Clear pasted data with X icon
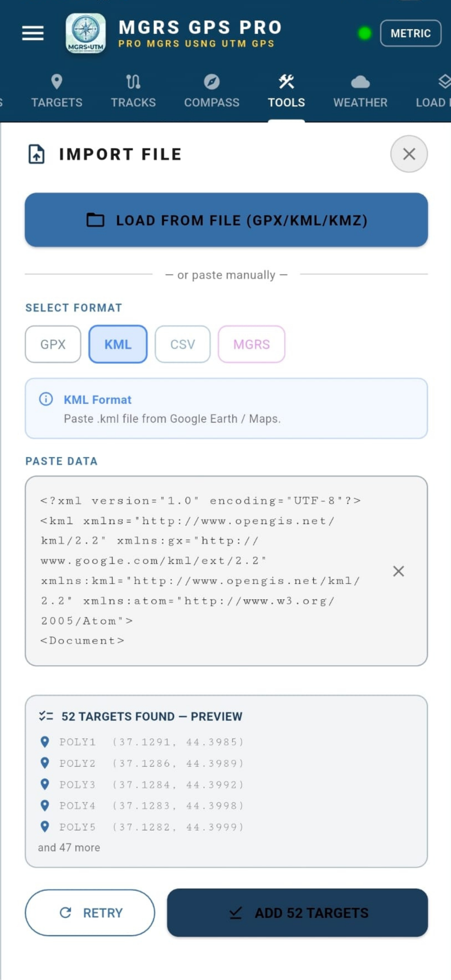Image resolution: width=451 pixels, height=980 pixels. 398,571
